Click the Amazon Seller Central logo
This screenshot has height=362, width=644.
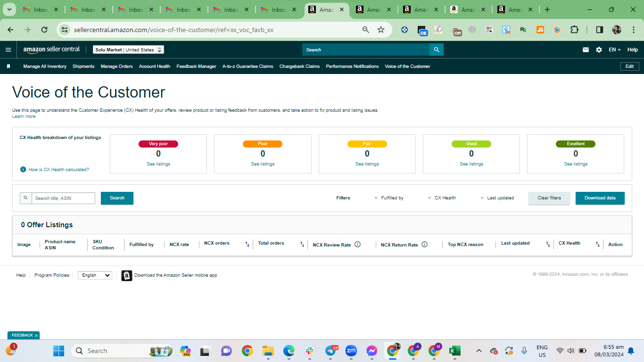[51, 49]
